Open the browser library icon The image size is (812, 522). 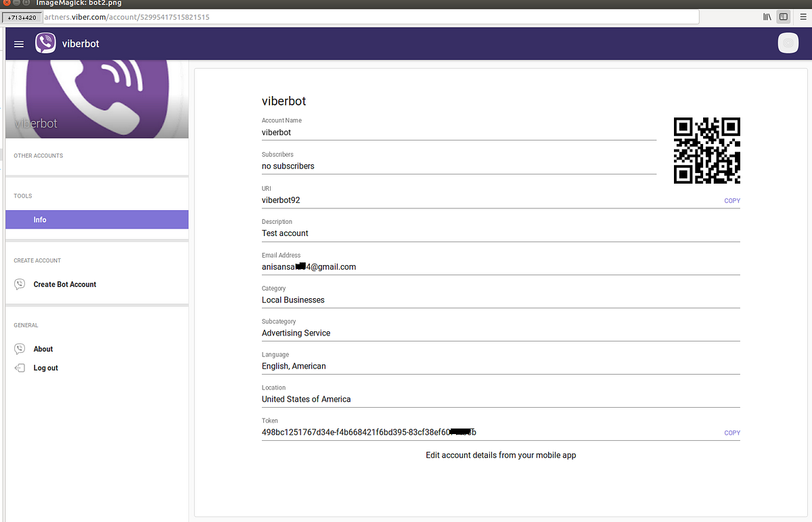point(767,17)
